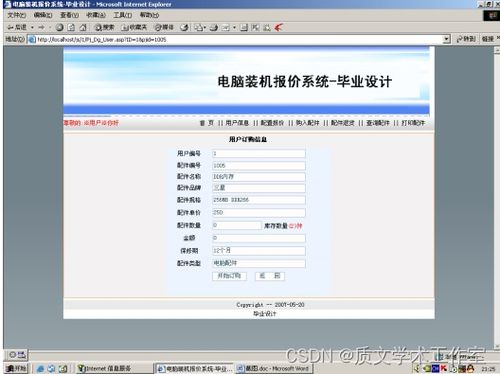
Task: Click the Stop loading icon
Action: [60, 28]
